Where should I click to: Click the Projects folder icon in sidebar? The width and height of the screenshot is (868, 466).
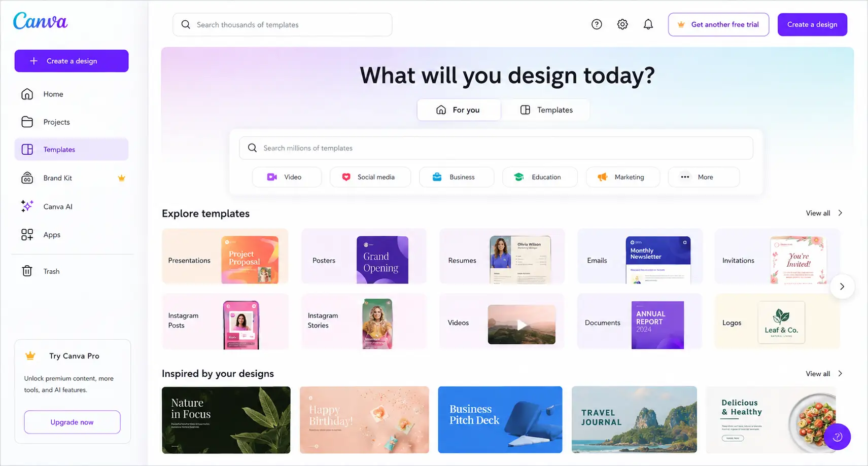(27, 122)
